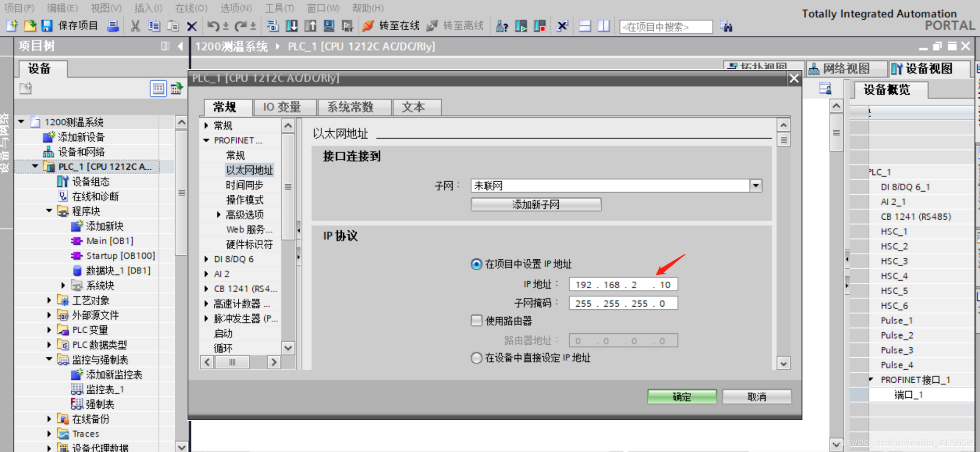
Task: Click the 确定 confirm button
Action: coord(682,397)
